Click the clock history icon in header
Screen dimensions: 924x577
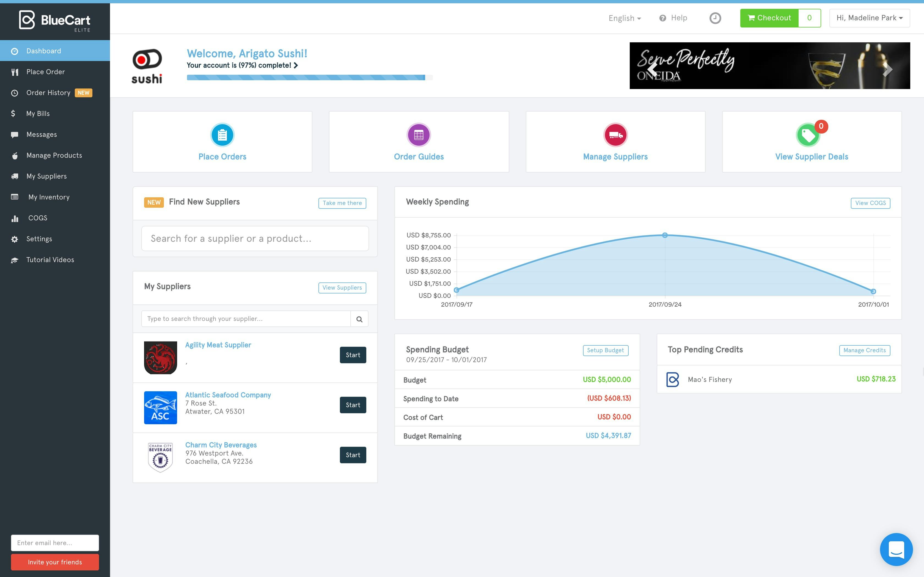715,18
